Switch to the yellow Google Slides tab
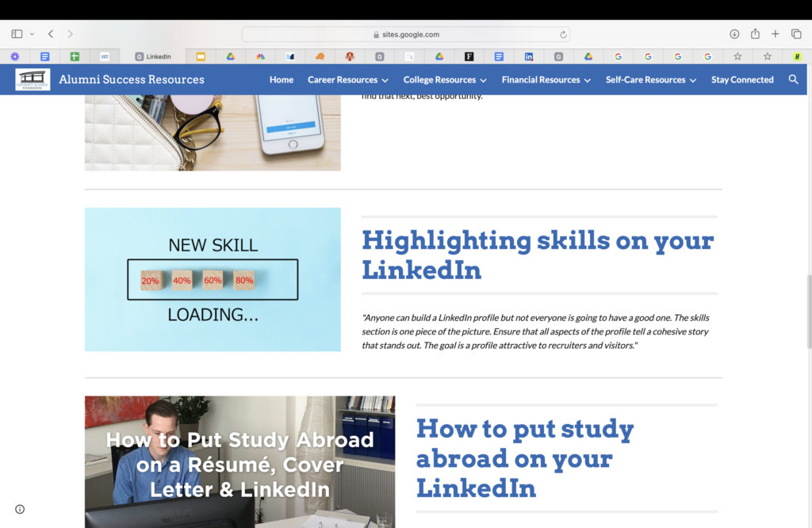 [x=201, y=56]
